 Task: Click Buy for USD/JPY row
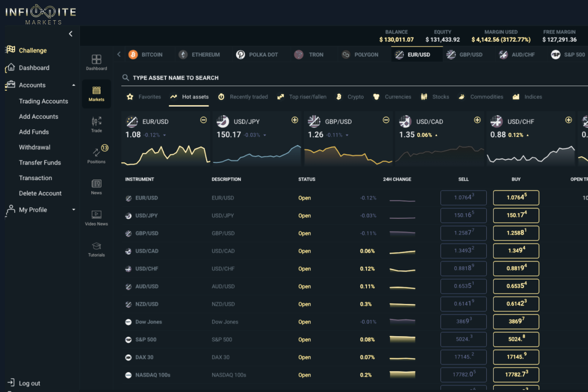[x=516, y=216]
